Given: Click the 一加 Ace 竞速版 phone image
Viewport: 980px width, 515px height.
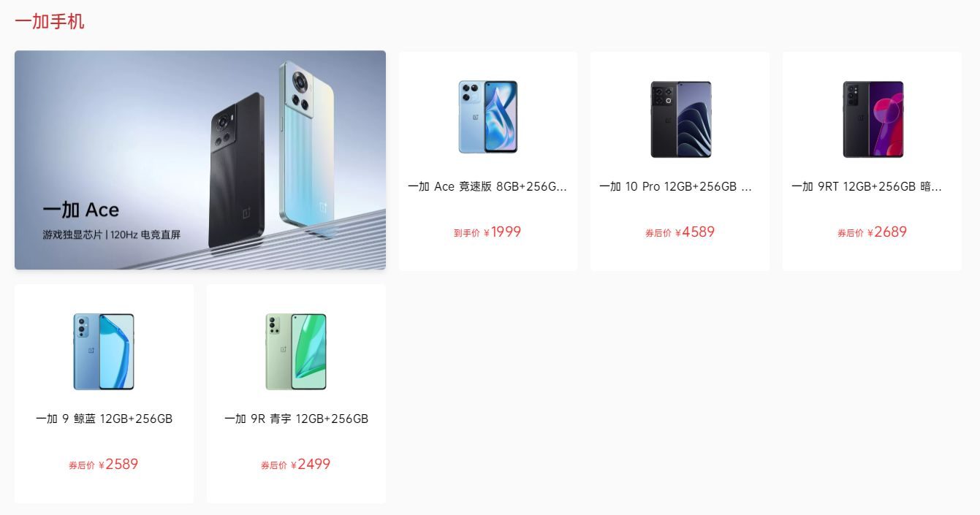Looking at the screenshot, I should click(488, 117).
